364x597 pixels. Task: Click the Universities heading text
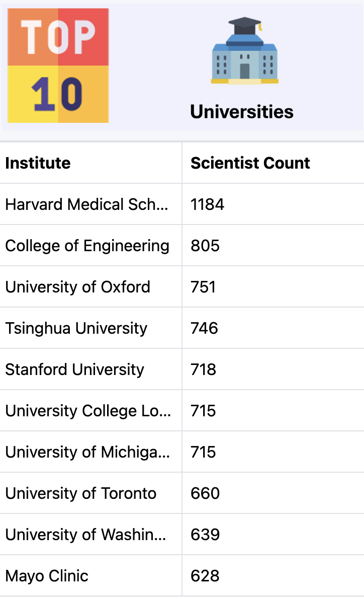pos(241,112)
